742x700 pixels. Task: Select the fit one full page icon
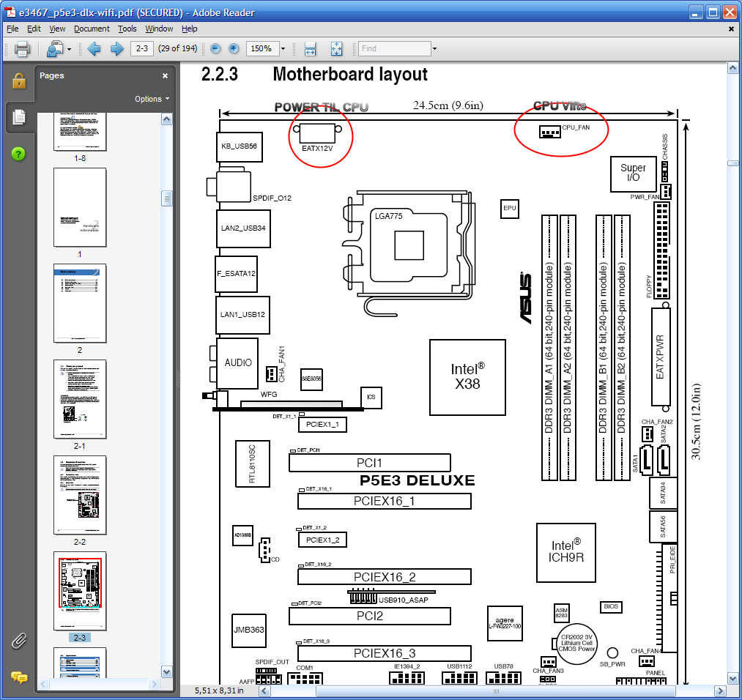336,49
